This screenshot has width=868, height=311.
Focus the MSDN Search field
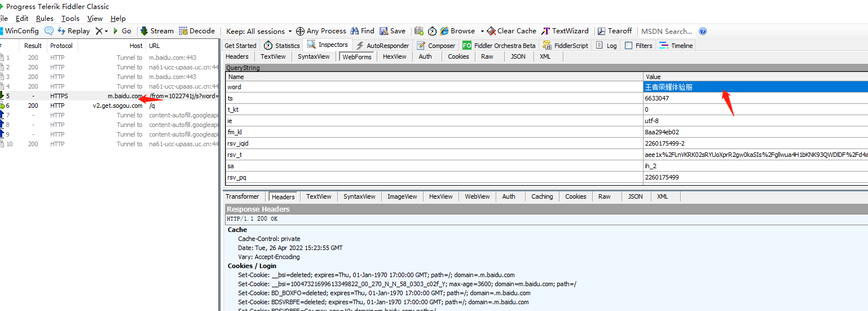click(x=667, y=31)
